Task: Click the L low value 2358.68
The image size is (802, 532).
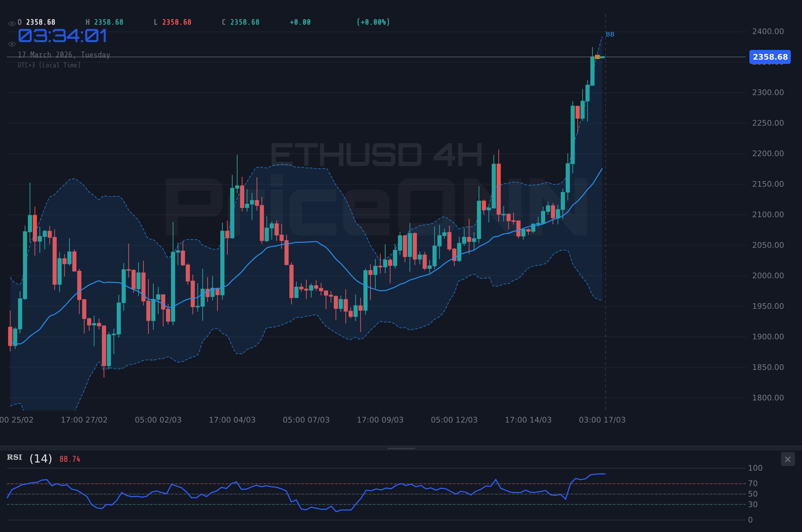Action: coord(173,22)
